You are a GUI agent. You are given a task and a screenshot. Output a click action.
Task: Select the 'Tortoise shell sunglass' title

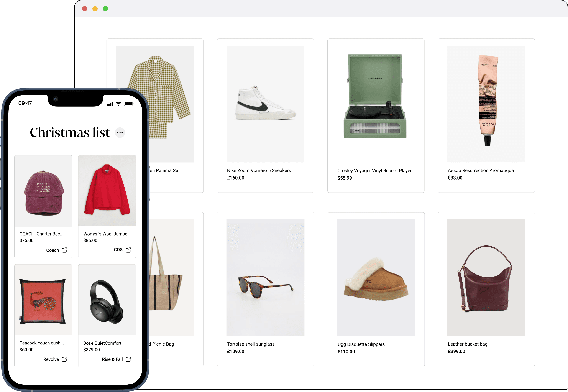click(x=251, y=344)
